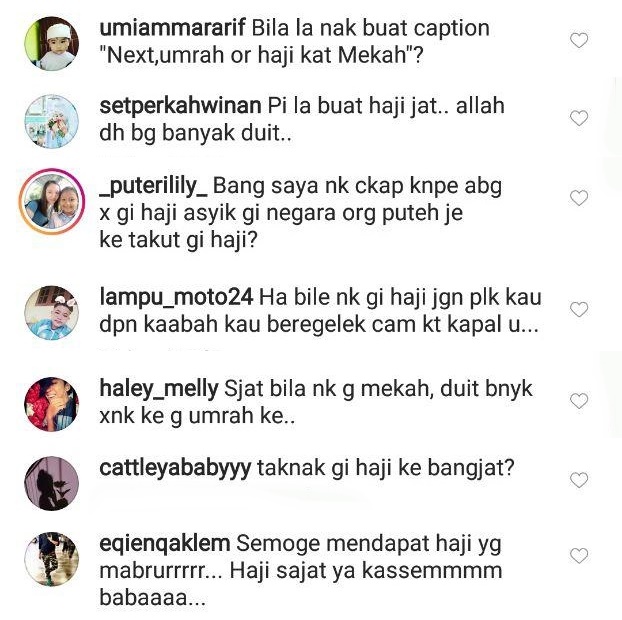Viewport: 622px width, 620px height.
Task: Open haley_melly's profile picture
Action: (x=52, y=404)
